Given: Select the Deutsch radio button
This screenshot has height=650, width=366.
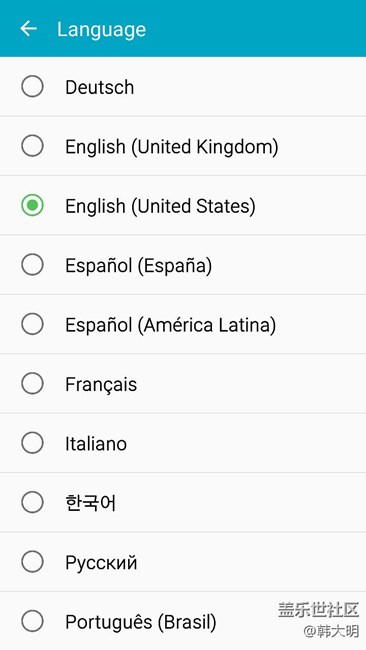Looking at the screenshot, I should pos(32,87).
